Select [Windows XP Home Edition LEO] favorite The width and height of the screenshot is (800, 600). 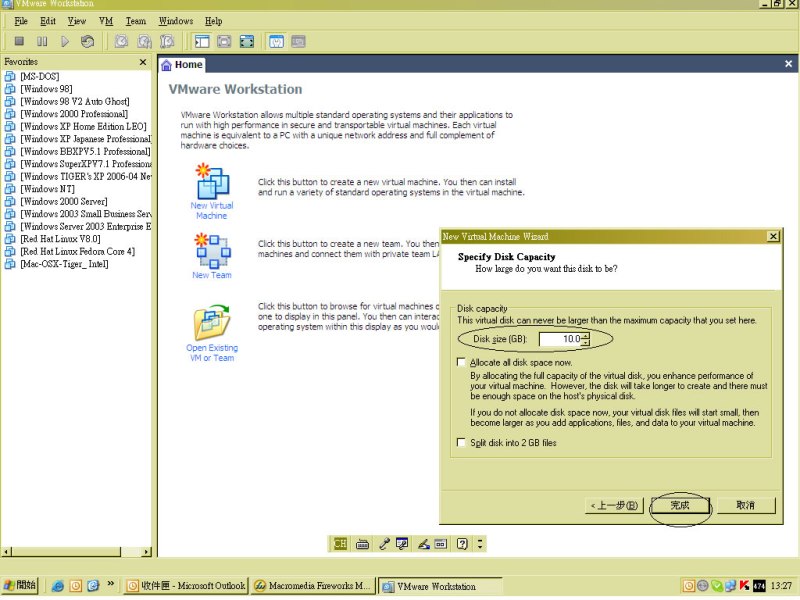83,127
